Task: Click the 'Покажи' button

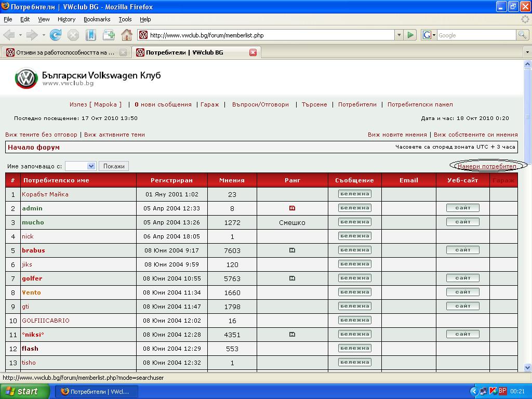Action: pos(114,166)
